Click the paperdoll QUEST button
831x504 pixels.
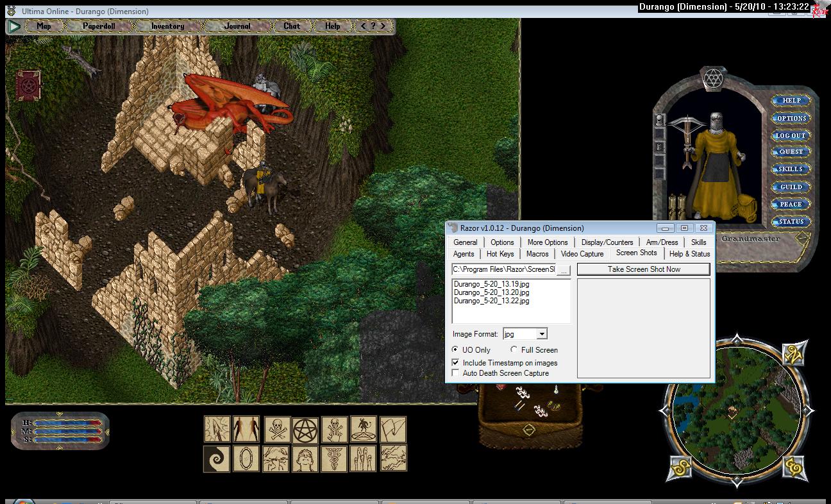click(x=791, y=152)
